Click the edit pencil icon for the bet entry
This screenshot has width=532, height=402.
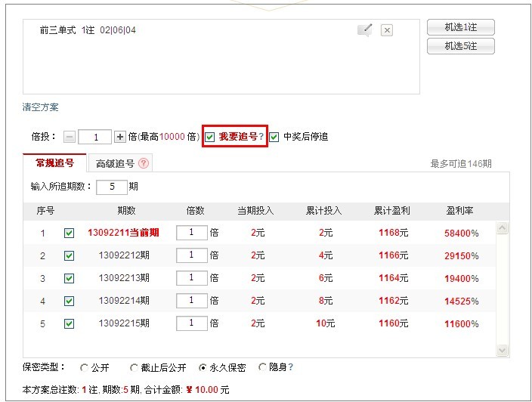pyautogui.click(x=365, y=30)
